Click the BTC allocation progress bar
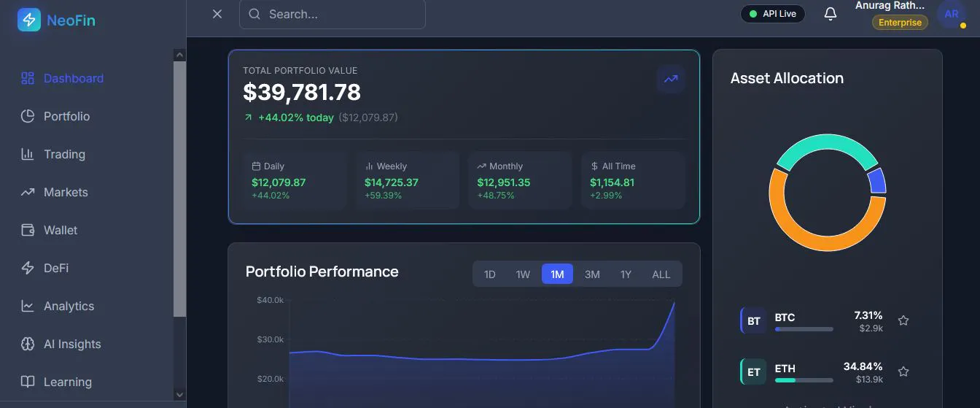Image resolution: width=980 pixels, height=408 pixels. tap(804, 329)
